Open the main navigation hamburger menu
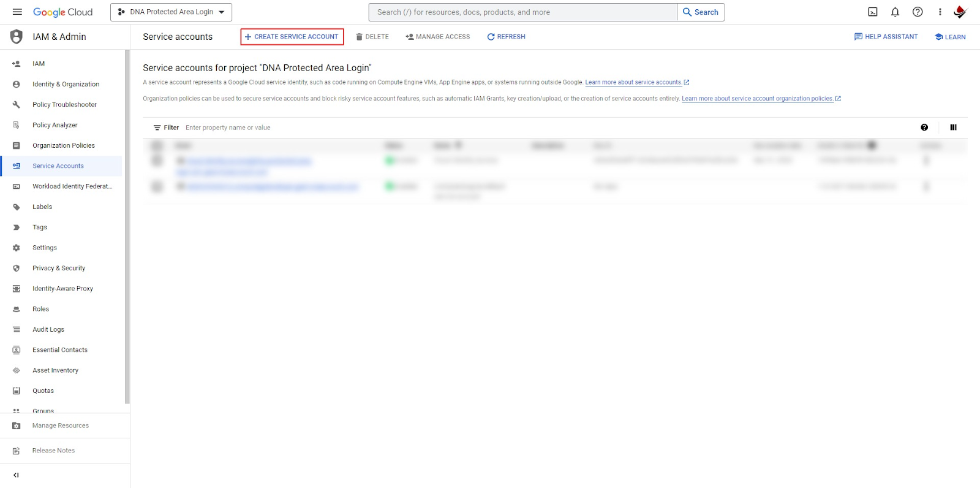This screenshot has width=980, height=488. coord(17,12)
